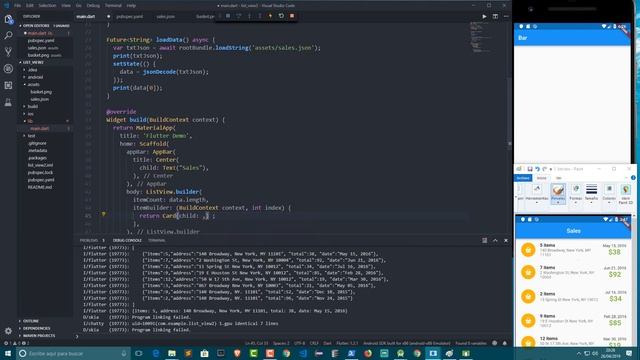Click the Paint Help question mark icon

coord(633,178)
